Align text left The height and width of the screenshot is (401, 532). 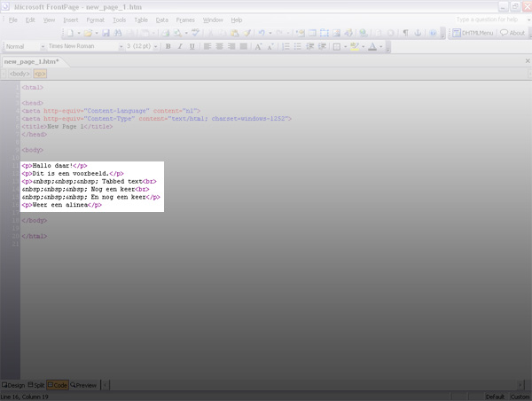pos(207,46)
